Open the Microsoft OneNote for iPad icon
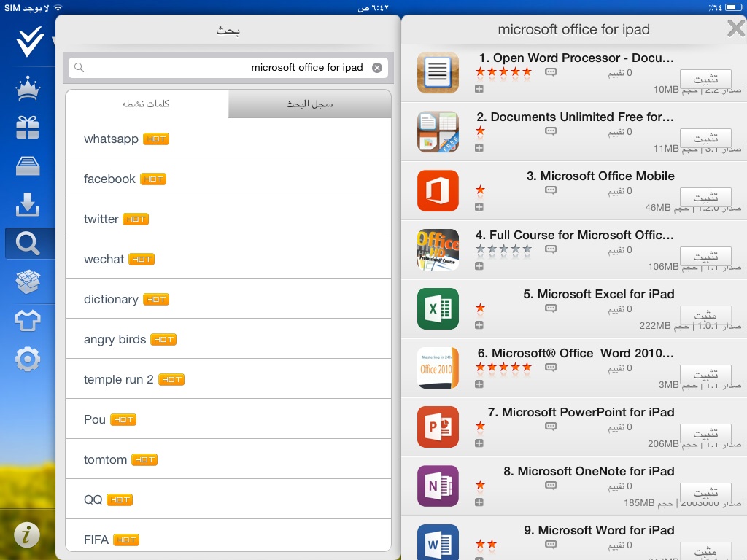The image size is (747, 560). [438, 486]
